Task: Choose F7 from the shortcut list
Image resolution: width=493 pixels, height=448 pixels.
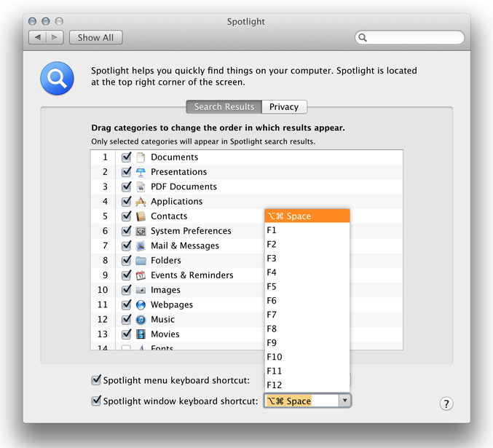Action: [x=307, y=315]
